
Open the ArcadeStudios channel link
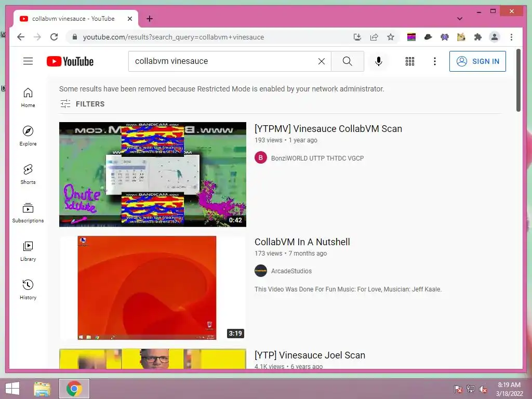(291, 271)
